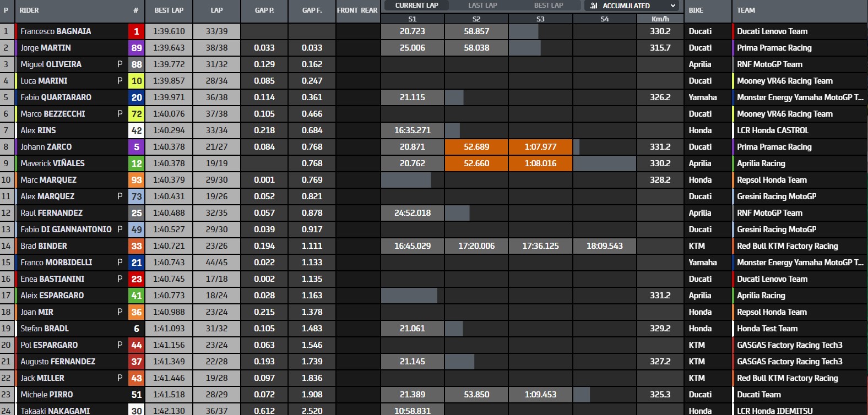
Task: Select rider Stefan BRADL
Action: point(45,329)
